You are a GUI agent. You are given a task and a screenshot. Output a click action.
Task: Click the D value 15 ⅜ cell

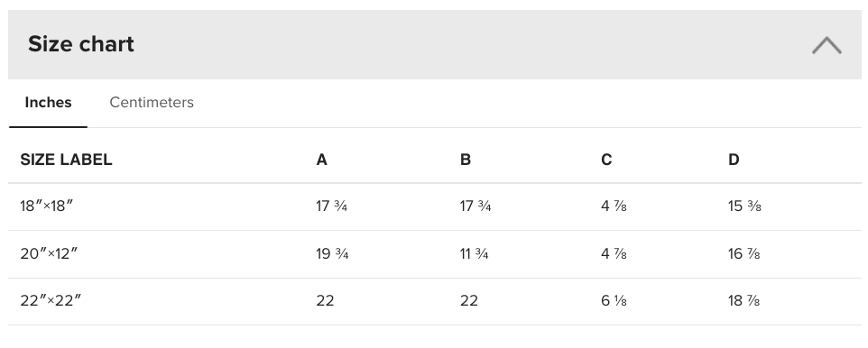coord(744,206)
